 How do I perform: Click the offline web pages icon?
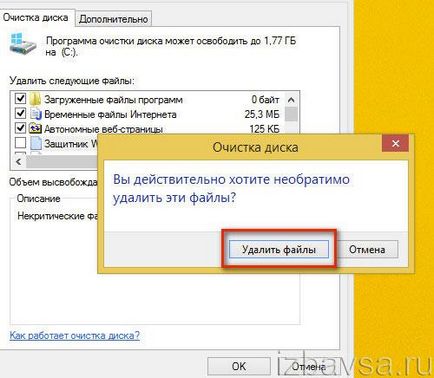tap(35, 129)
